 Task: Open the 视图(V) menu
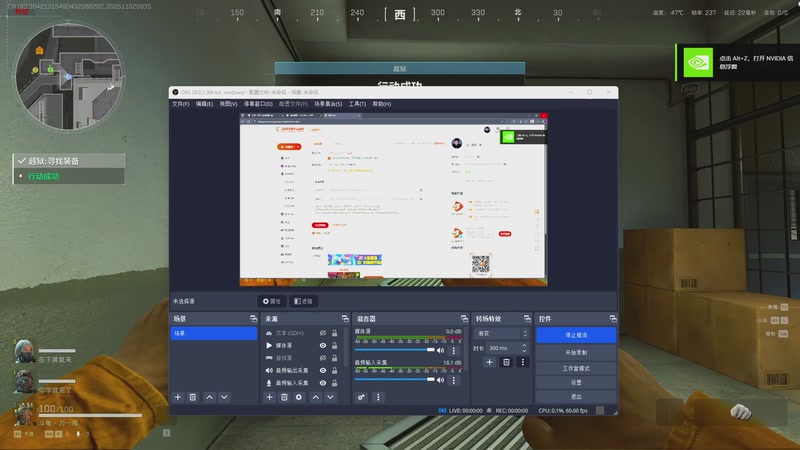pos(229,104)
